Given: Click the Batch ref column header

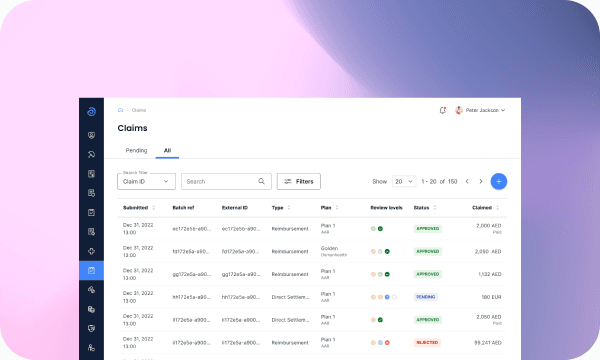Looking at the screenshot, I should [x=183, y=208].
